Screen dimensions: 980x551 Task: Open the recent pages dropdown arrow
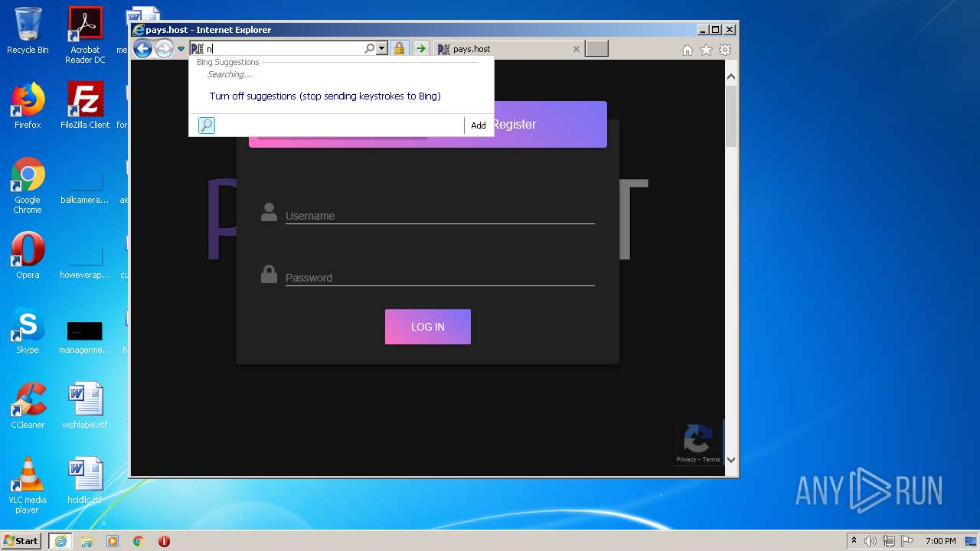coord(181,49)
